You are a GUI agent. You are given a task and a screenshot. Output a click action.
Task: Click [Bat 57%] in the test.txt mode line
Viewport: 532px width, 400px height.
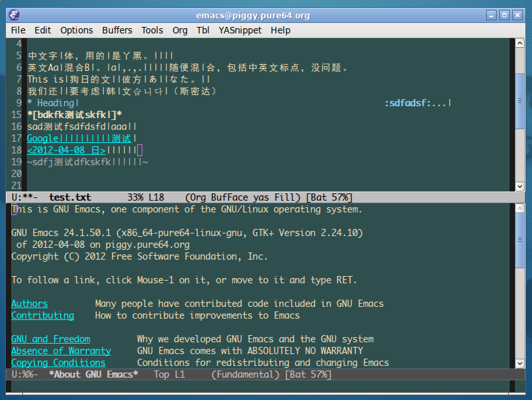[x=329, y=197]
